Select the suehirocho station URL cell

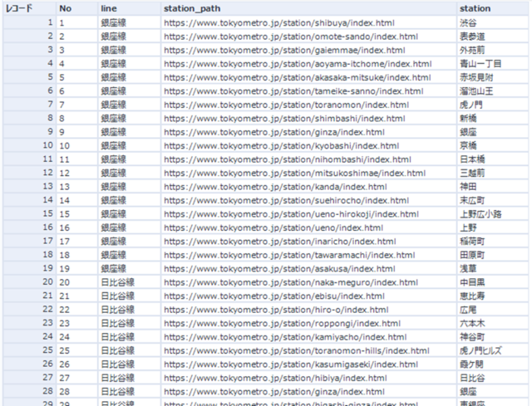pyautogui.click(x=308, y=200)
